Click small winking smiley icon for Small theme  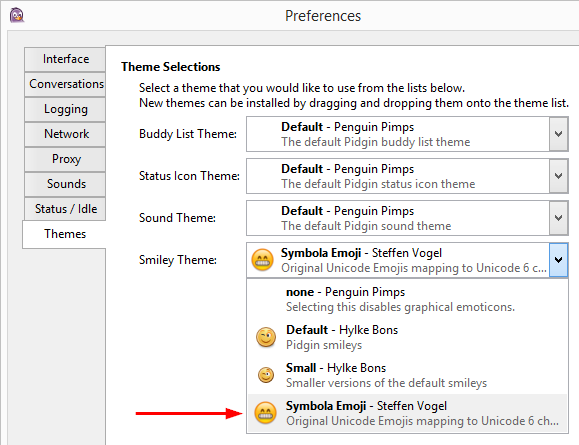[x=266, y=375]
